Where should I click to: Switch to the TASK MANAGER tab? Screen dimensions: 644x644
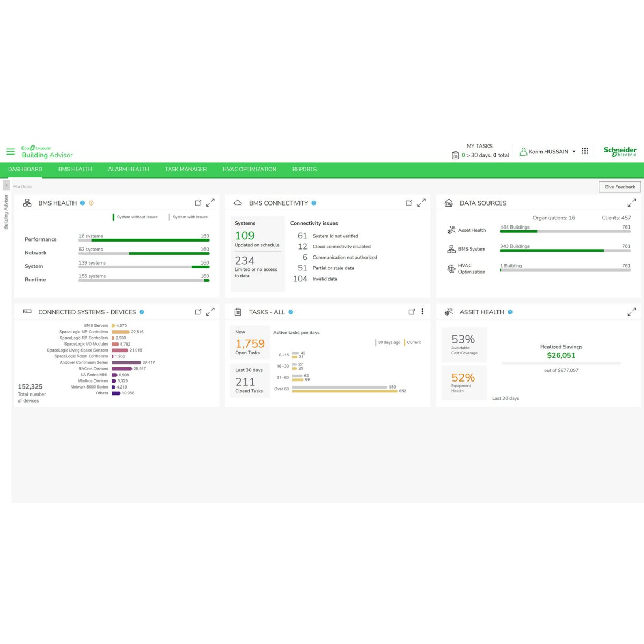click(x=186, y=169)
